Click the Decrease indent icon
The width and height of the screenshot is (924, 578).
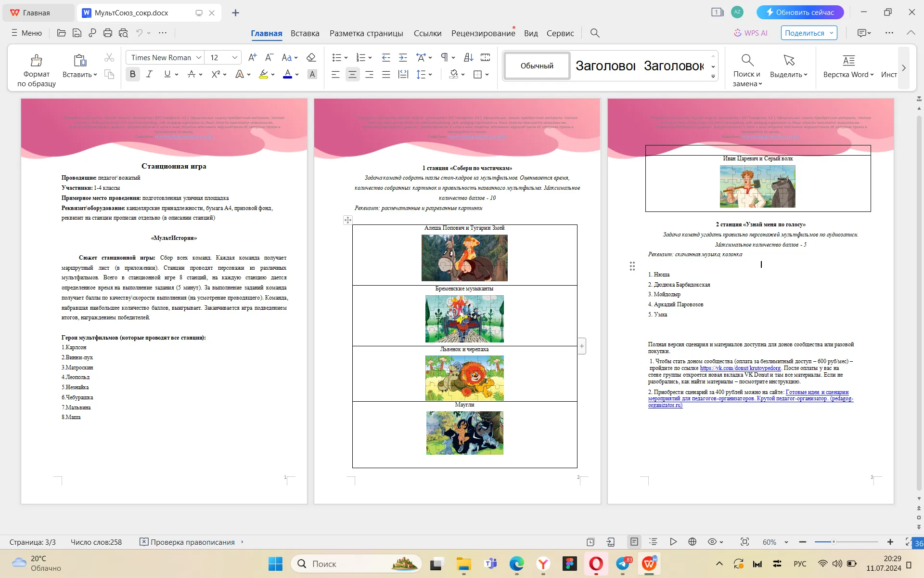coord(386,57)
